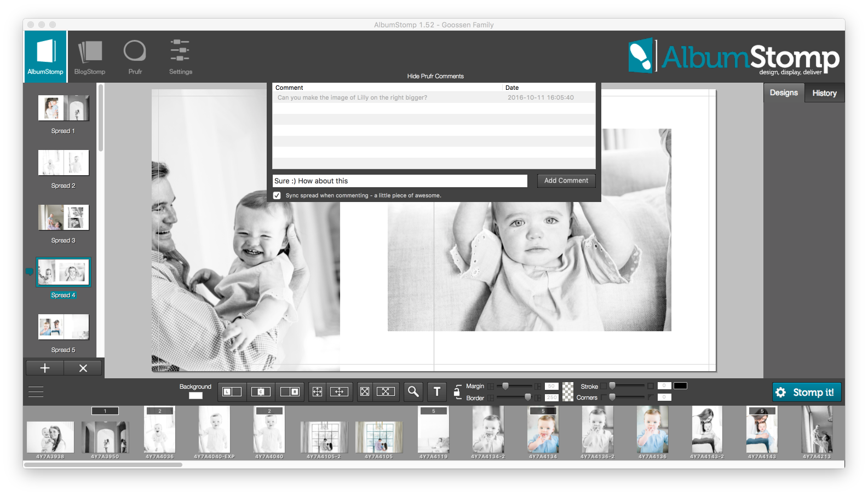The width and height of the screenshot is (868, 496).
Task: Open the black Stroke color swatch
Action: pyautogui.click(x=680, y=386)
